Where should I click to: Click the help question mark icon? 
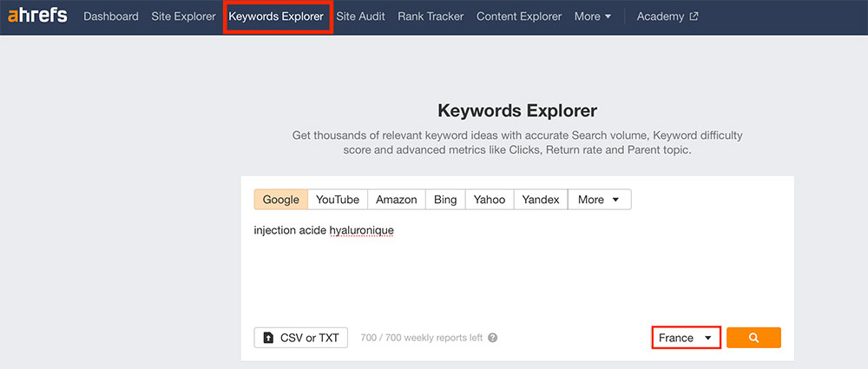[493, 338]
